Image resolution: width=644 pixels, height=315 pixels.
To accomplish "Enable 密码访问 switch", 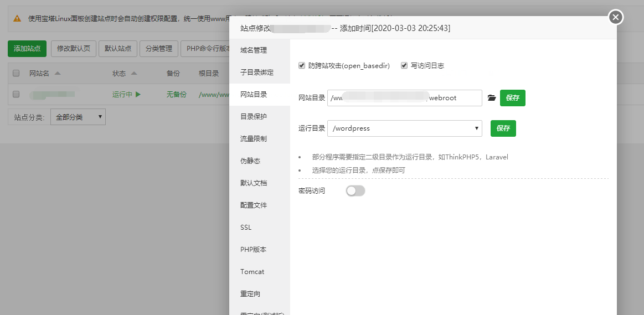I will (x=356, y=190).
